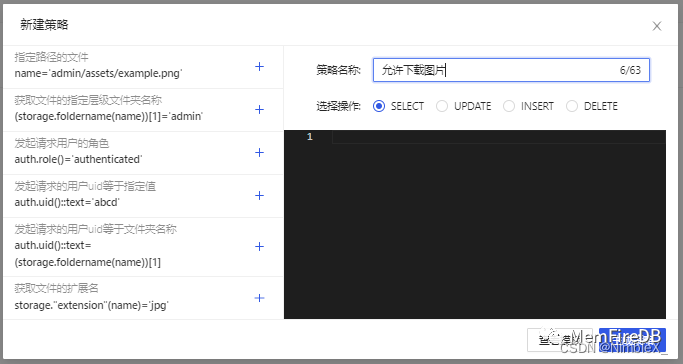Viewport: 683px width, 364px height.
Task: Choose the UPDATE operation radio
Action: 442,106
